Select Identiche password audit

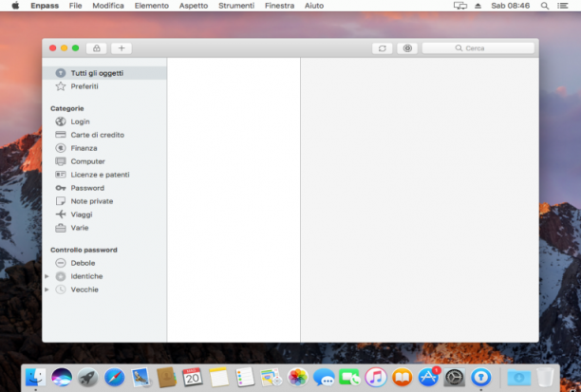(104, 276)
